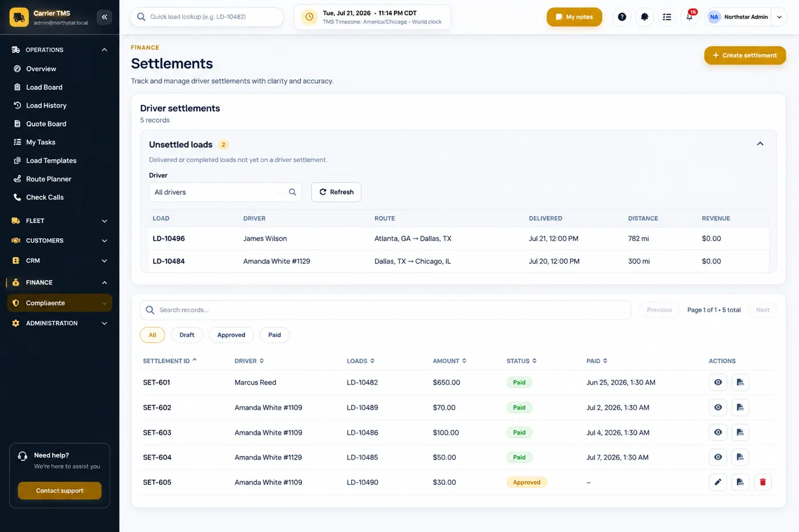
Task: Export SET-601 document file icon
Action: point(740,383)
